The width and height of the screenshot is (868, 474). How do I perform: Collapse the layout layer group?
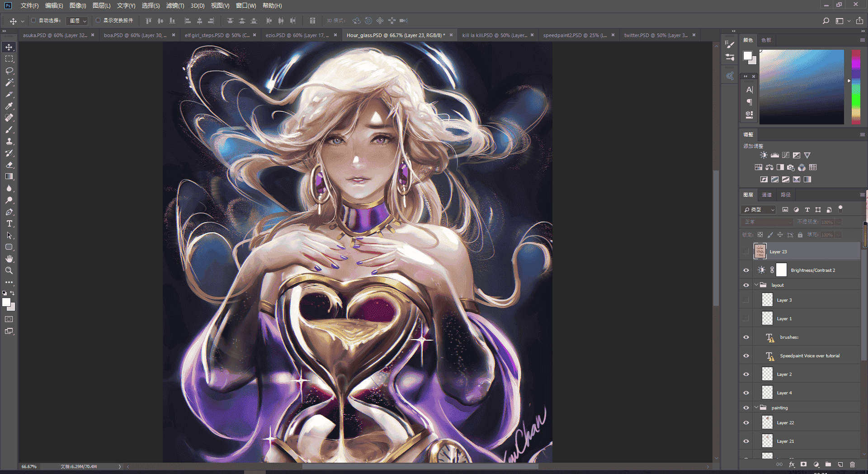tap(756, 285)
